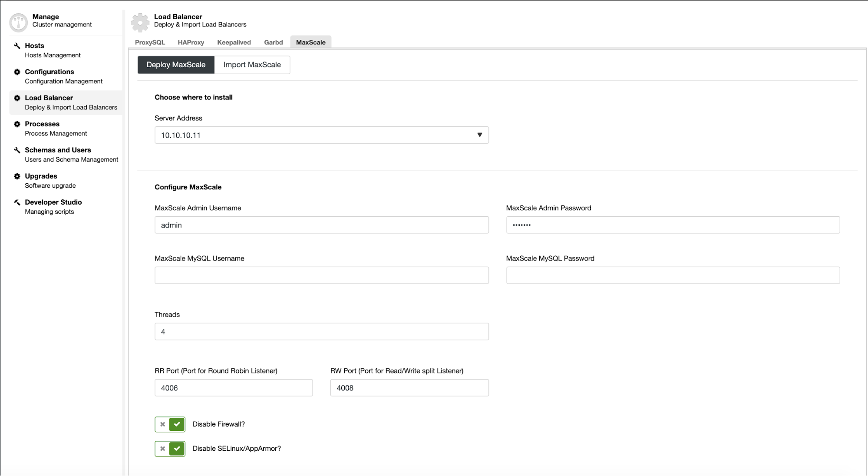868x476 pixels.
Task: Click the Processes gear icon
Action: pos(17,124)
